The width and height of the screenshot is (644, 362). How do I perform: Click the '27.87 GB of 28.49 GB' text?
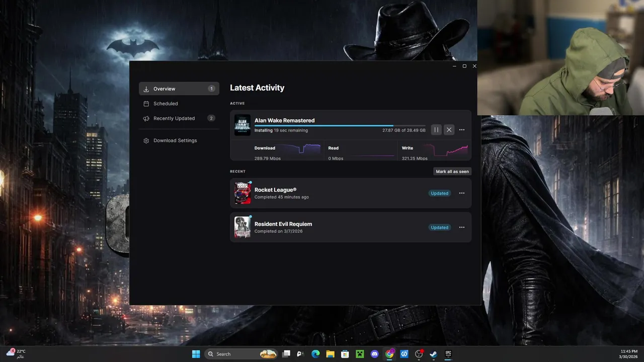click(404, 130)
